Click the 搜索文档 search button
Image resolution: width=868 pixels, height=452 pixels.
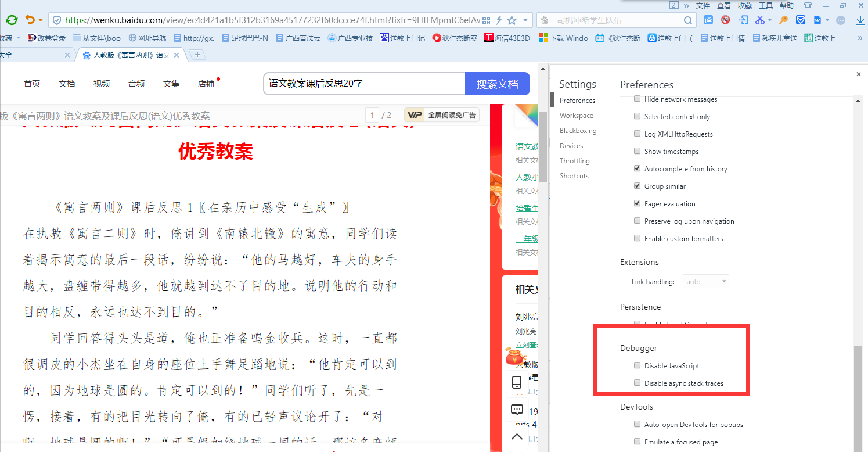pyautogui.click(x=497, y=84)
